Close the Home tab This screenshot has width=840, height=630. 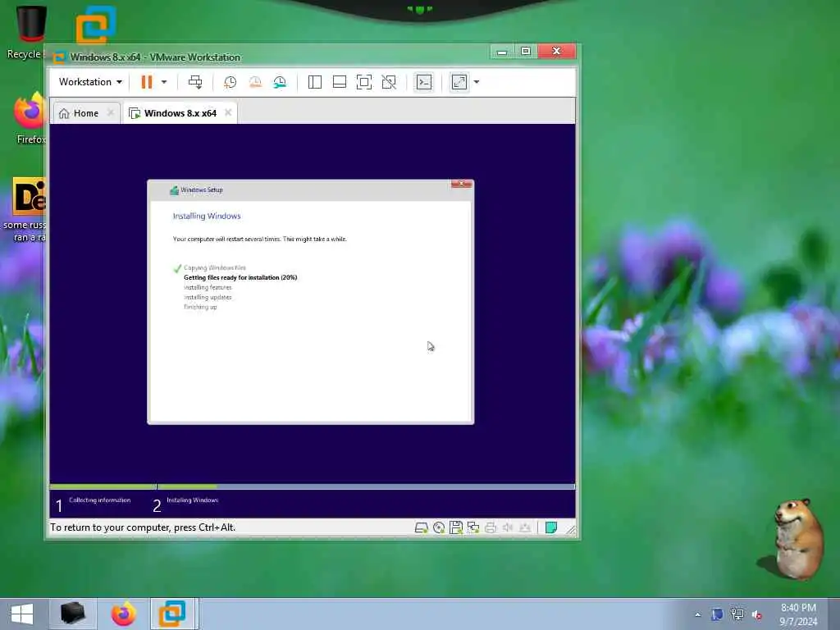(x=111, y=112)
